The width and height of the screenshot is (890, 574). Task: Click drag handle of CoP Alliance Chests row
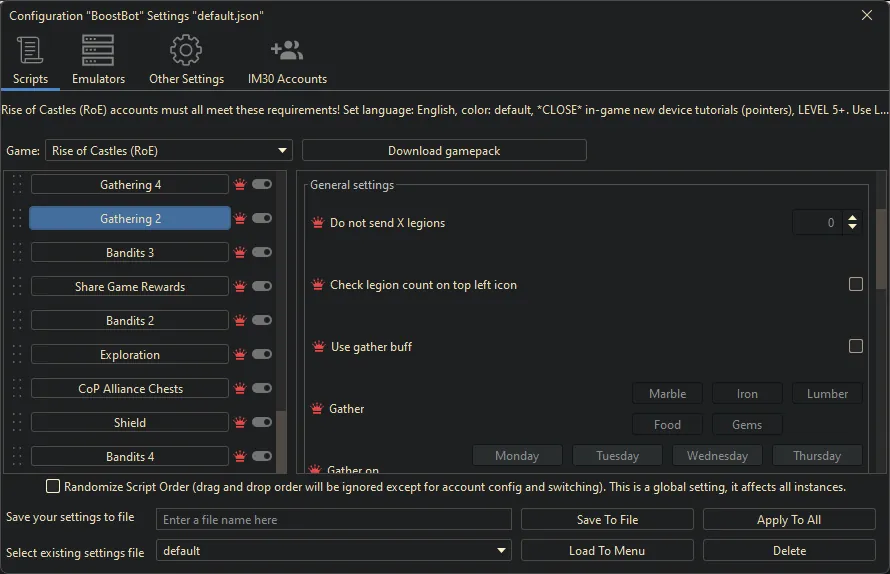(x=17, y=388)
